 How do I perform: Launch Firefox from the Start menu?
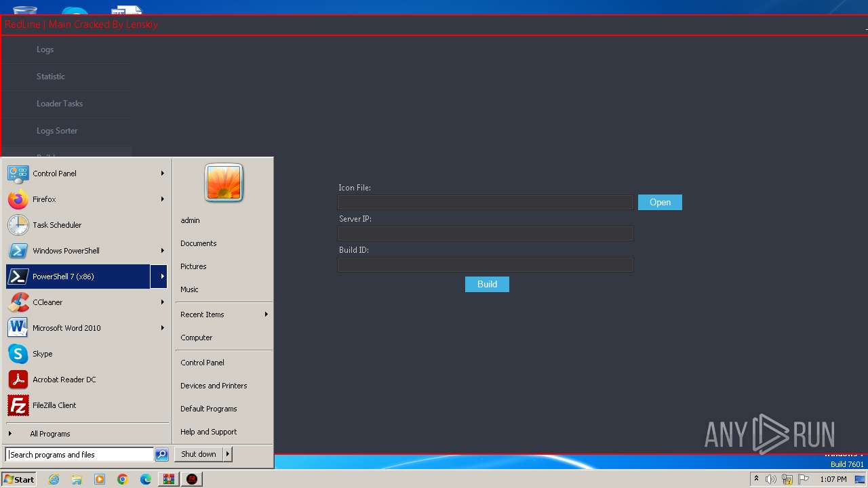18,199
